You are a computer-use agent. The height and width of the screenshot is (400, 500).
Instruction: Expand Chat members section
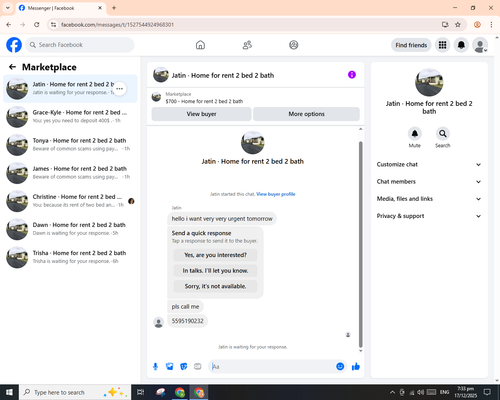(x=429, y=182)
